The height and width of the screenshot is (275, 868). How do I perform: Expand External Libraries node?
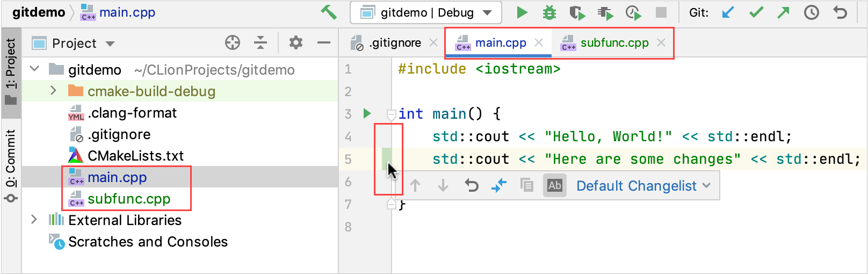[34, 219]
